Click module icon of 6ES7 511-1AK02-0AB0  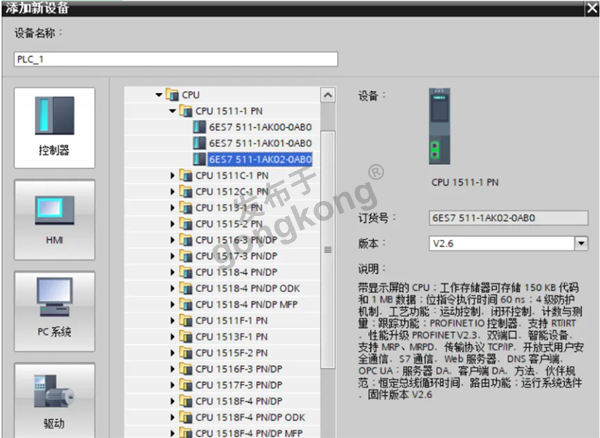[199, 159]
